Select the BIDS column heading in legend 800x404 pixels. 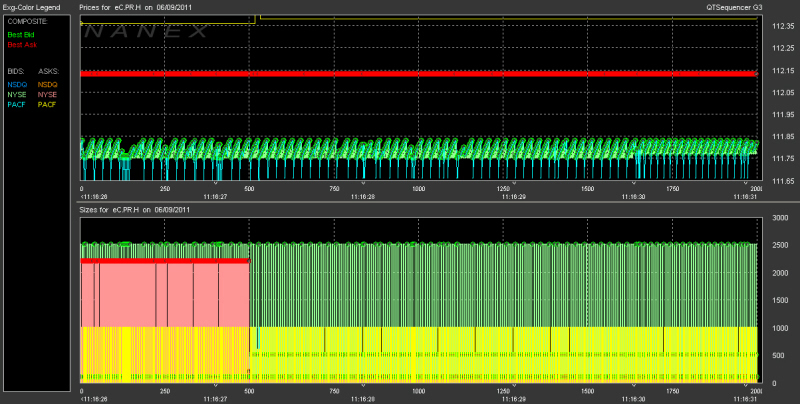[x=16, y=71]
